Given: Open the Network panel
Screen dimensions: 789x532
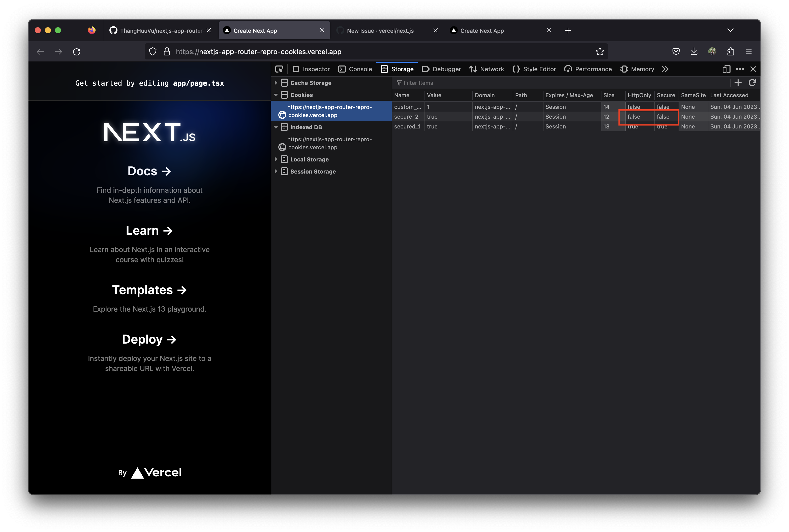Looking at the screenshot, I should point(487,69).
